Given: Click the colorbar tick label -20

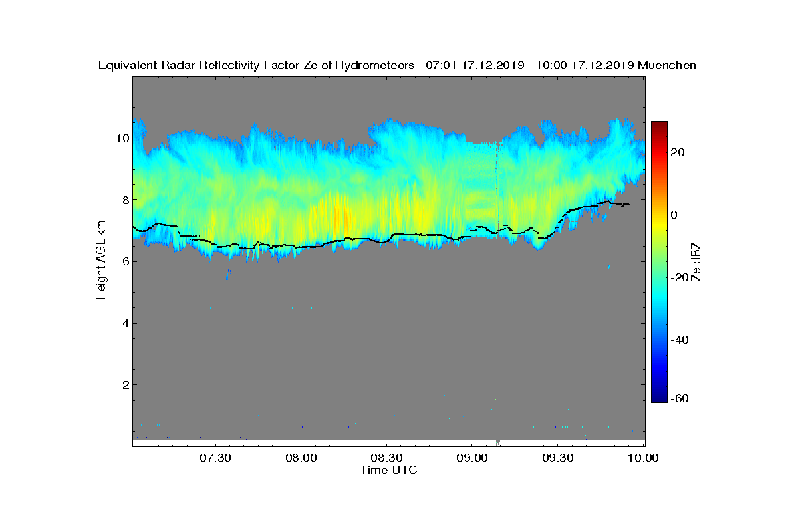Looking at the screenshot, I should click(680, 277).
